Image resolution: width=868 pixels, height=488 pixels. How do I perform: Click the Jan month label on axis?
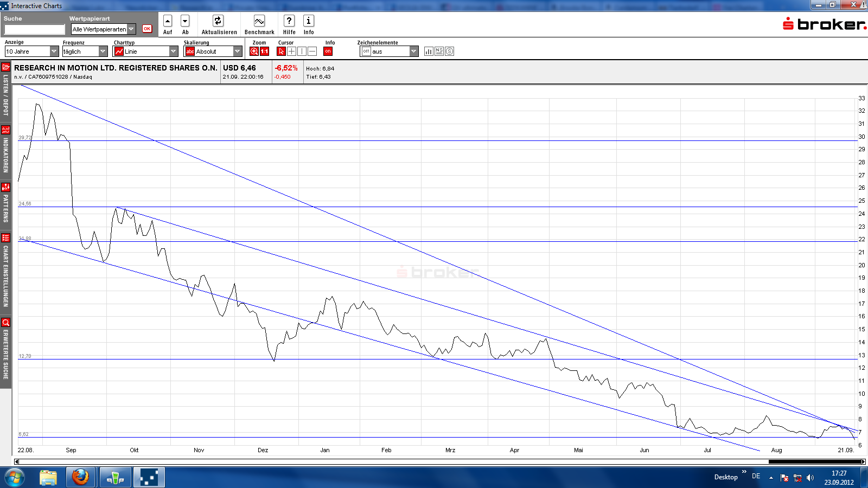coord(325,450)
